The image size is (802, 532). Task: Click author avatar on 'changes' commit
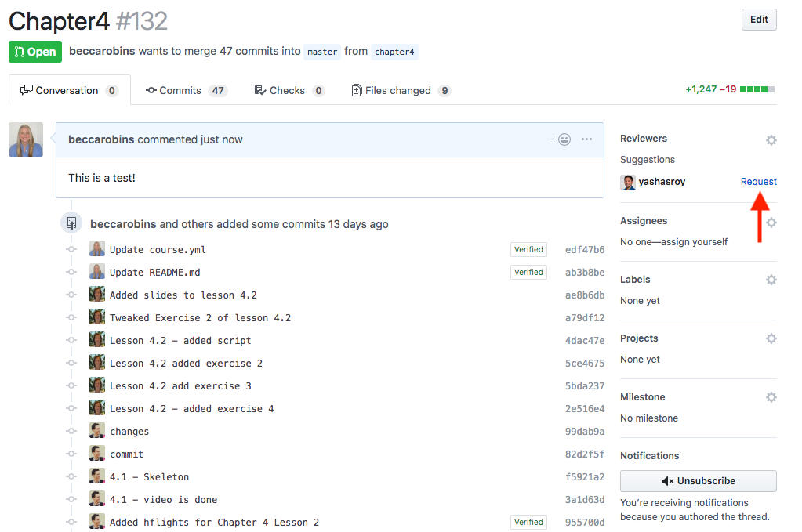pos(97,431)
